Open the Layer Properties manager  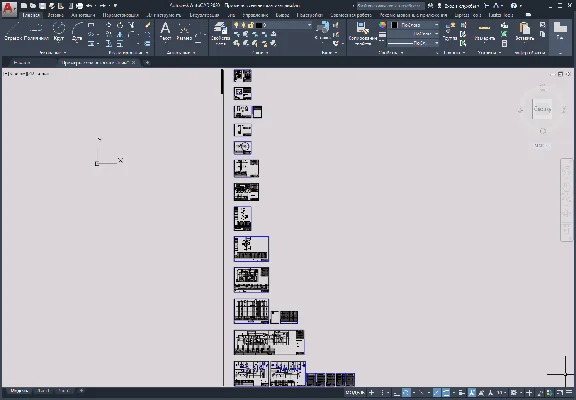point(220,33)
